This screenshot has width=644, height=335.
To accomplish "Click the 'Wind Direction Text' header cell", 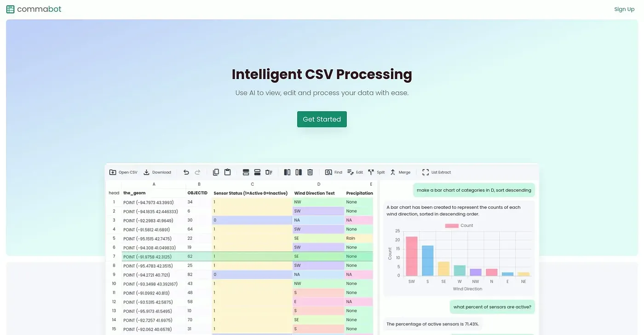I will click(319, 193).
